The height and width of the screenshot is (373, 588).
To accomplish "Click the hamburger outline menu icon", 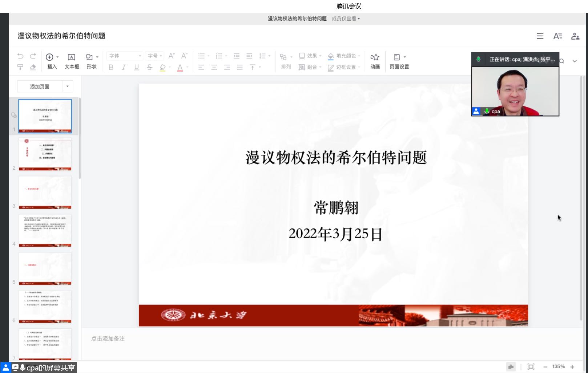I will tap(540, 36).
